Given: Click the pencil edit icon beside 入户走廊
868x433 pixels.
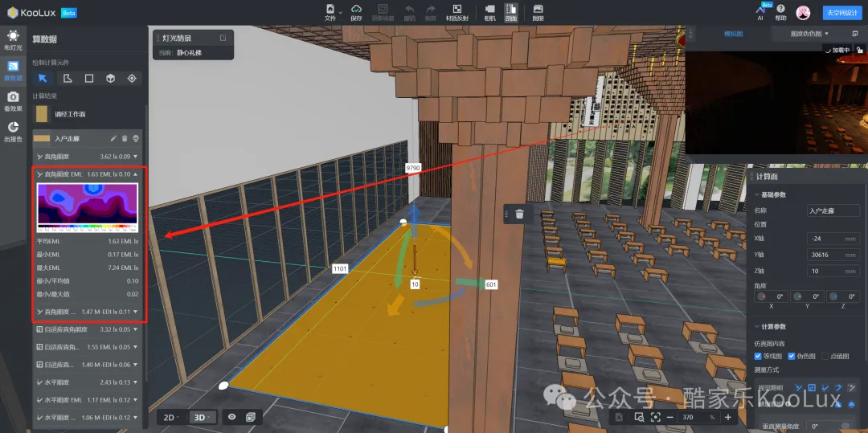Looking at the screenshot, I should pos(113,138).
